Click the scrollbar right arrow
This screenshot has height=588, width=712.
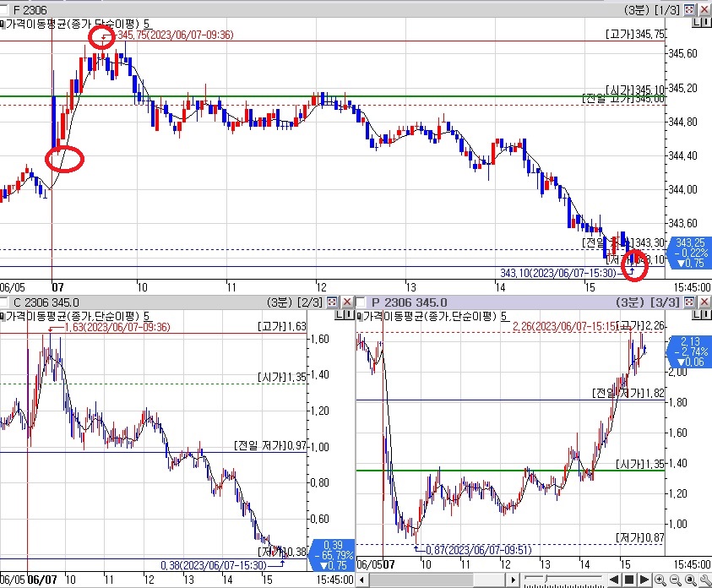pyautogui.click(x=514, y=580)
